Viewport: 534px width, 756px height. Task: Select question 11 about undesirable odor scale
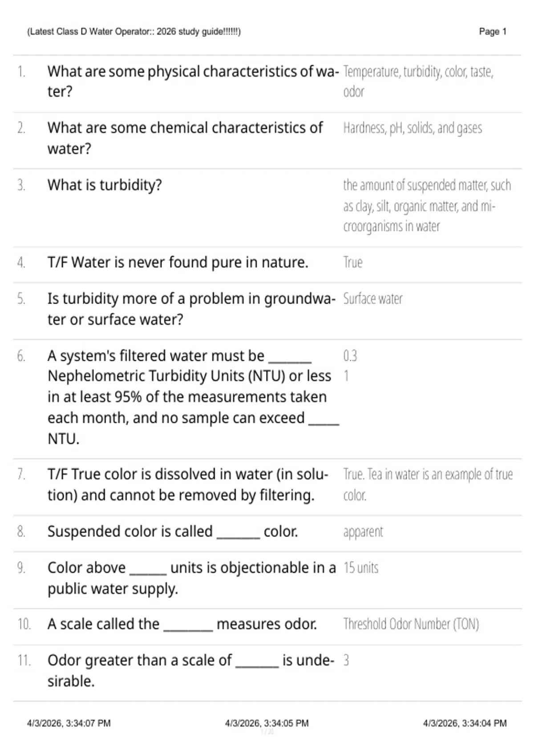coord(191,671)
